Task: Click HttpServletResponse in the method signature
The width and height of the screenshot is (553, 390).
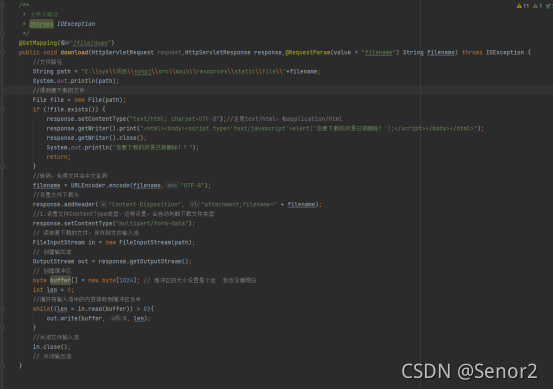Action: (x=218, y=53)
